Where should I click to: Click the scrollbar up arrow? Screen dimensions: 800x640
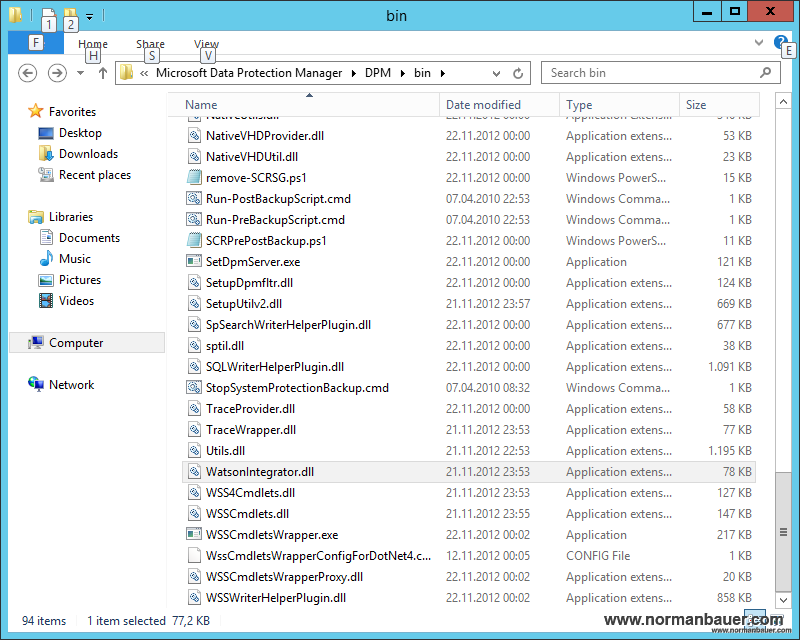pos(783,102)
